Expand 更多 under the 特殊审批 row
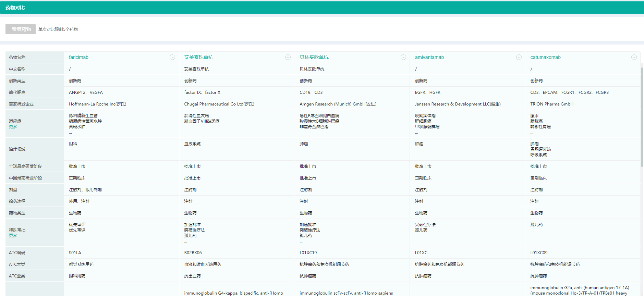 (13, 236)
